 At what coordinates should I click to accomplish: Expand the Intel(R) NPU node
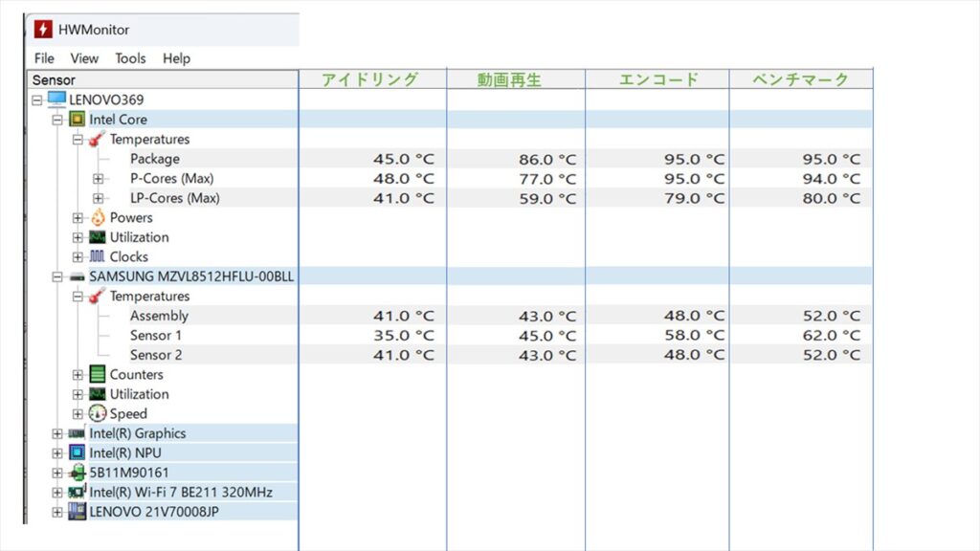click(57, 452)
